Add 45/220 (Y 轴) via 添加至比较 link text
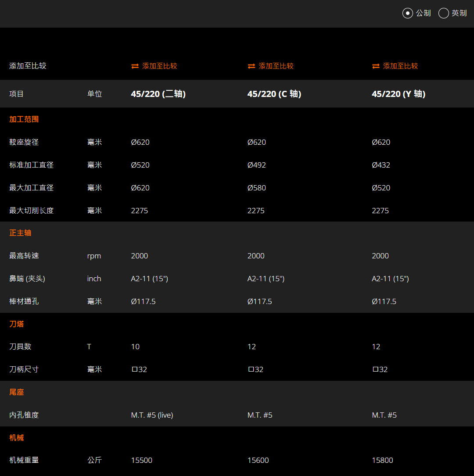Screen dimensions: 474x476 400,66
